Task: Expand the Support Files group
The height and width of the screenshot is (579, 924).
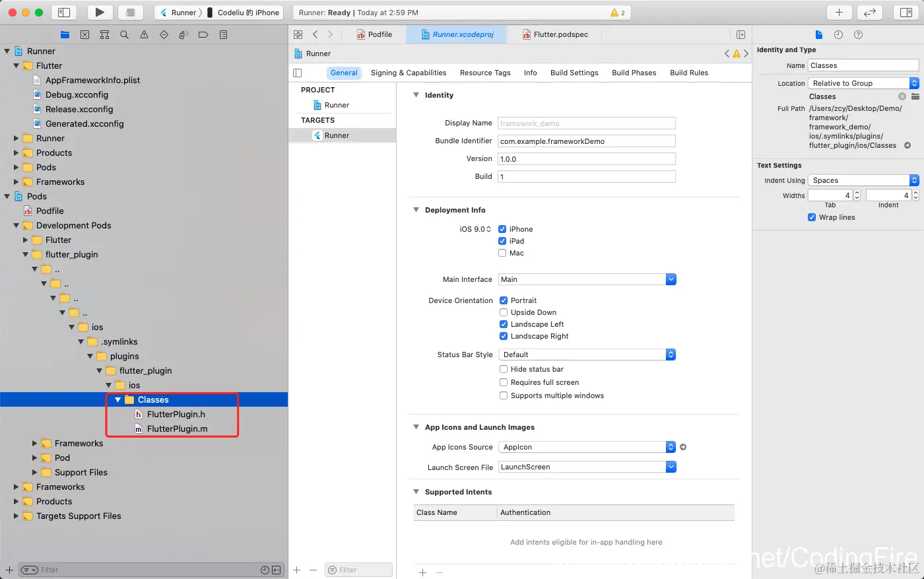Action: coord(35,472)
